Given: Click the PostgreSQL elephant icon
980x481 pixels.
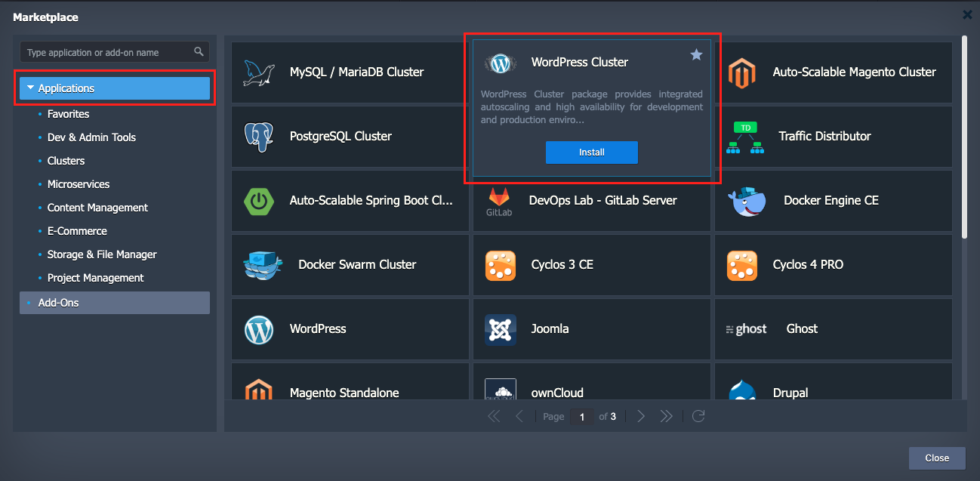Looking at the screenshot, I should 259,137.
